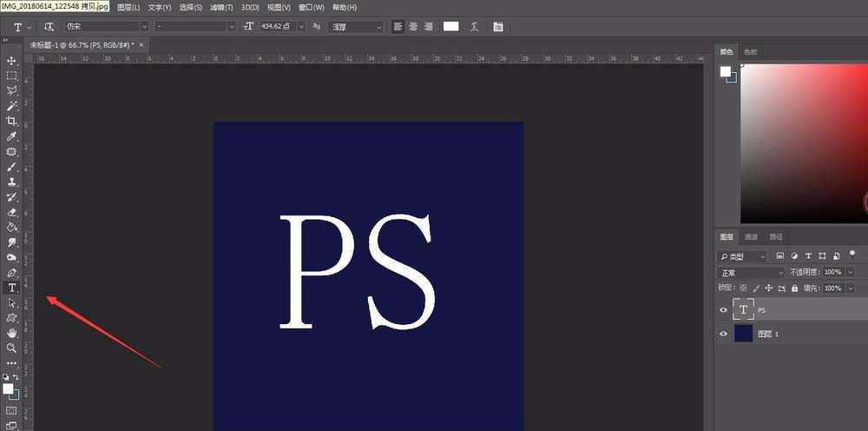Toggle visibility of 图层 1 layer

[724, 335]
